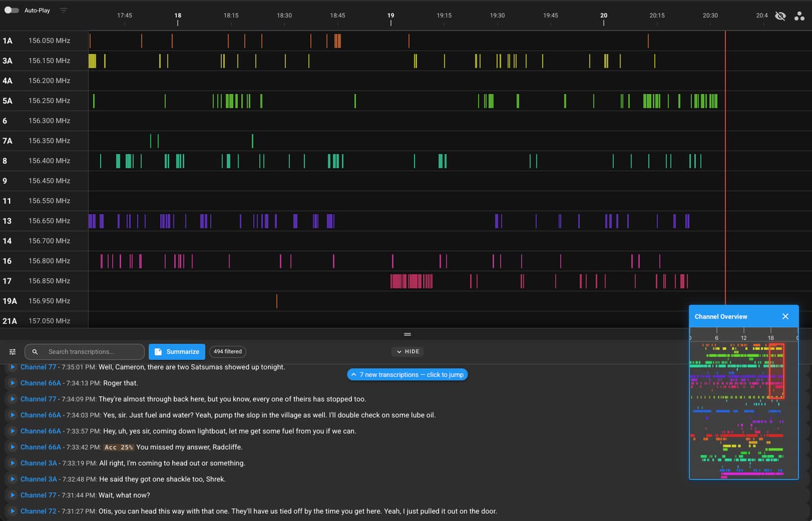
Task: Click the Channel Overview minimap red viewport box
Action: pos(776,371)
